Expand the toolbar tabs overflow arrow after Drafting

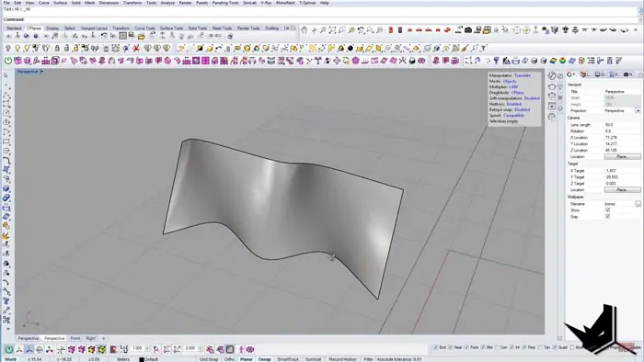coord(287,28)
